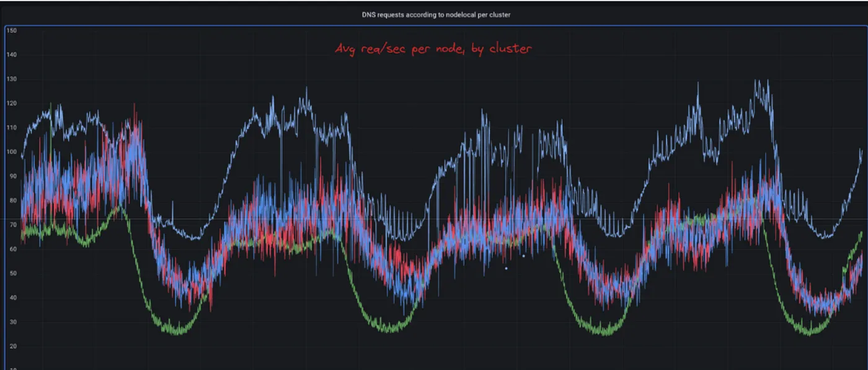Select the 140 y-axis tick label

point(11,55)
